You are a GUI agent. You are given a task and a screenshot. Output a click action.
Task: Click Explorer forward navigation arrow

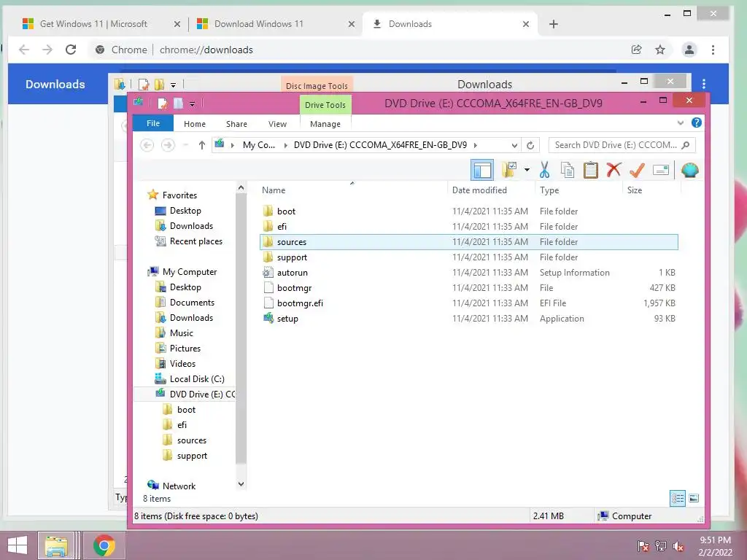tap(168, 145)
